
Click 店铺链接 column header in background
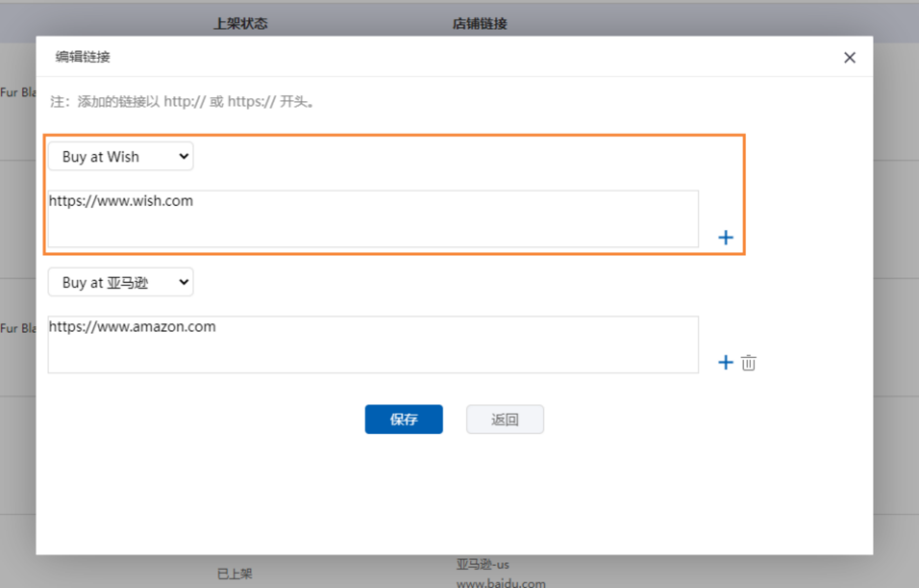480,24
